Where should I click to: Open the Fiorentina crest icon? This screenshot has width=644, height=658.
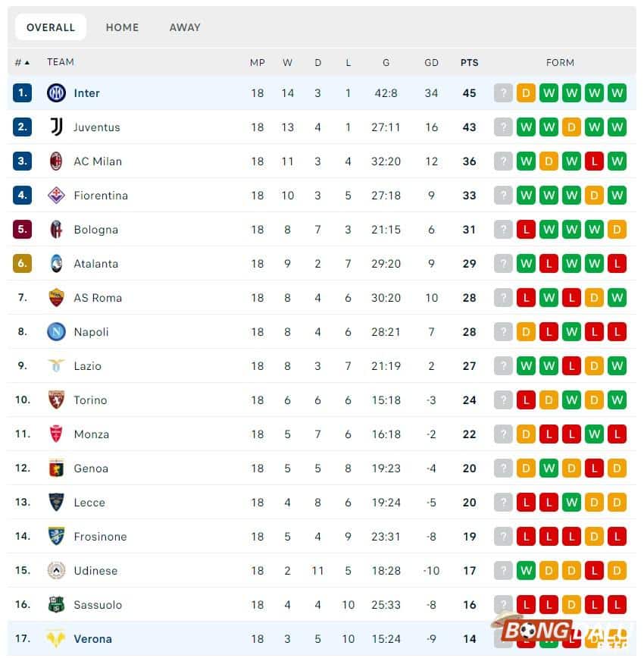point(55,195)
